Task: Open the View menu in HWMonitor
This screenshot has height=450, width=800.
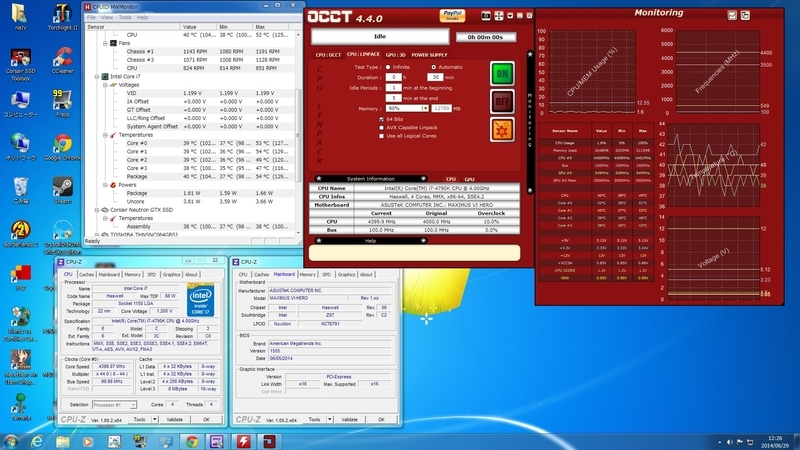Action: pos(107,17)
